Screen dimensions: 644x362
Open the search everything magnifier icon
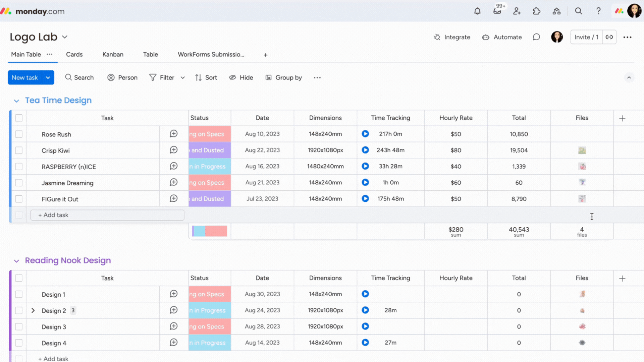click(x=579, y=11)
